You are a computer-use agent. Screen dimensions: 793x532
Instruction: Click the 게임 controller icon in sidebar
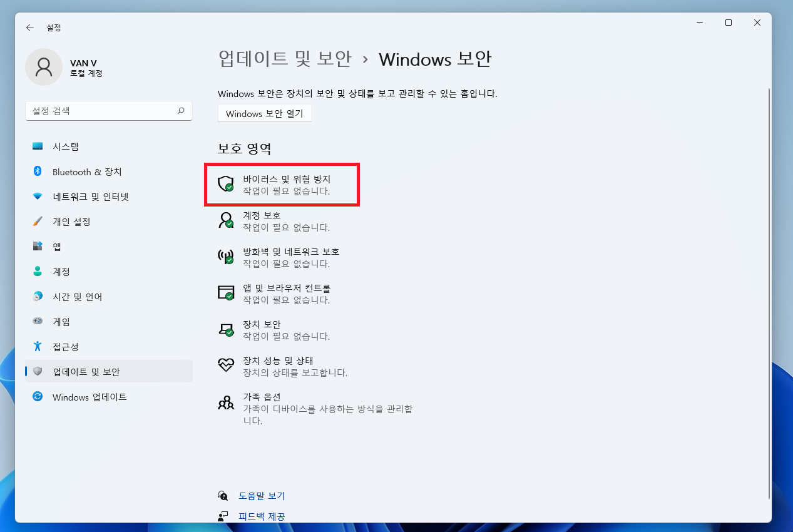38,322
